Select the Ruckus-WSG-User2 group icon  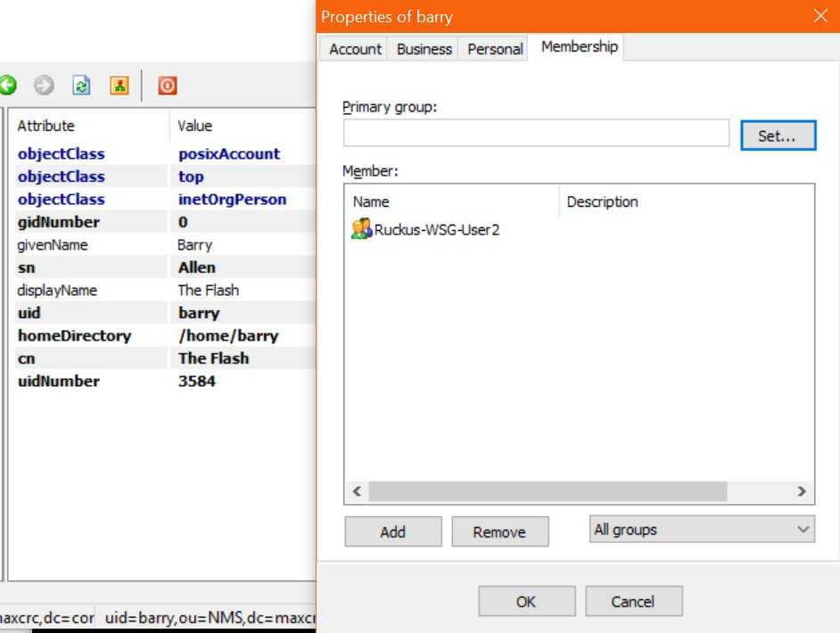pos(361,230)
